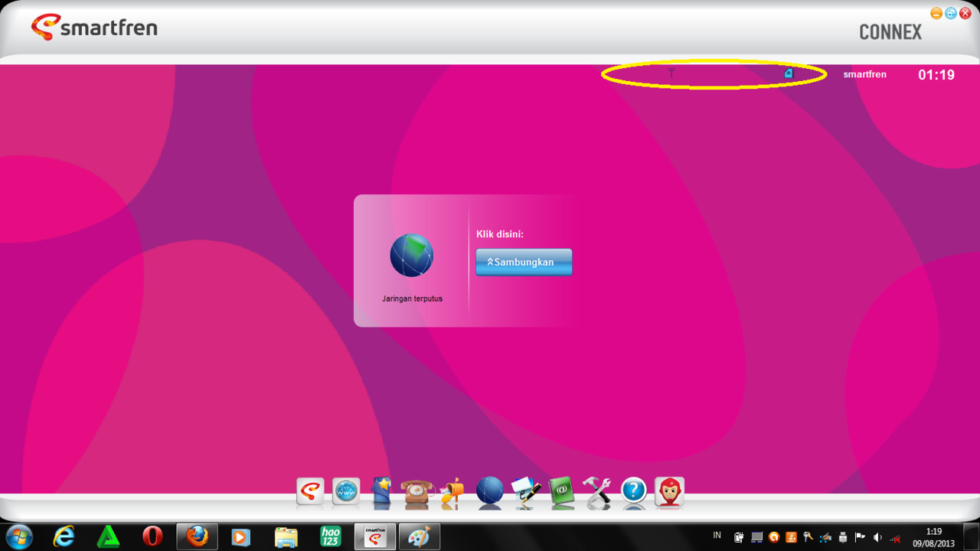
Task: Click the network signal tray icon
Action: pos(895,538)
